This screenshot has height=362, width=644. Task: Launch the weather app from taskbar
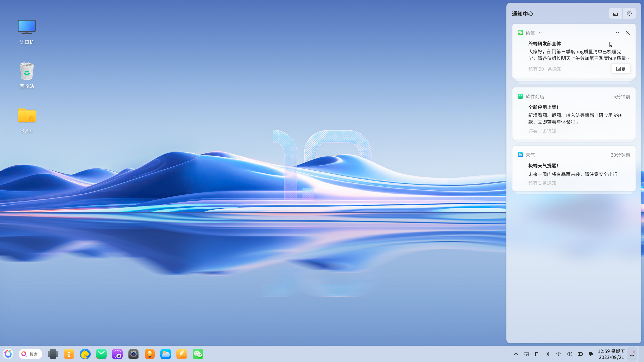click(x=166, y=354)
